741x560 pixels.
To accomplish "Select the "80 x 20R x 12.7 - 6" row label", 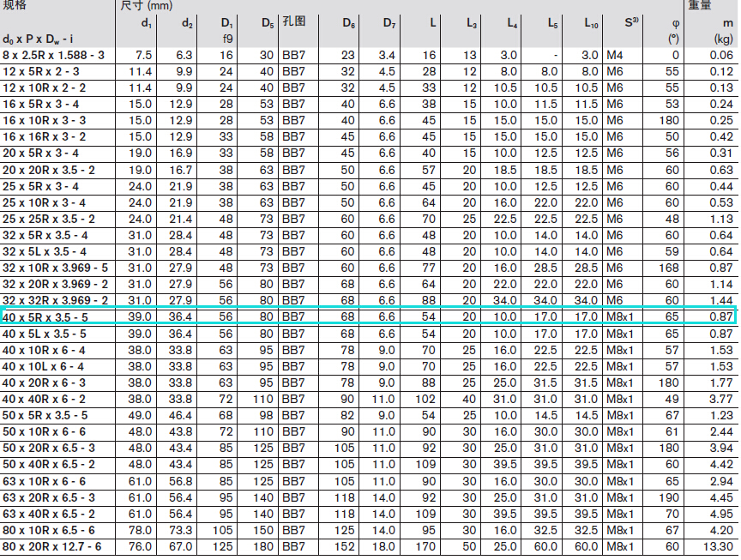I will (x=51, y=546).
